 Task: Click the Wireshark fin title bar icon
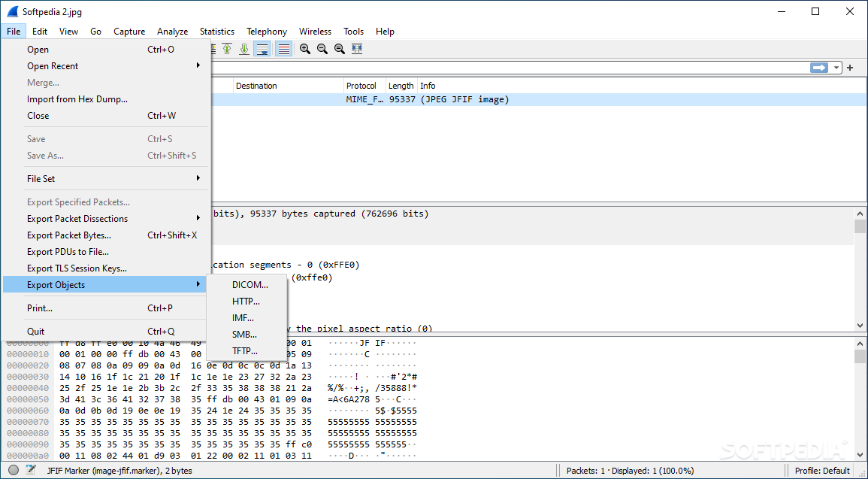(11, 11)
